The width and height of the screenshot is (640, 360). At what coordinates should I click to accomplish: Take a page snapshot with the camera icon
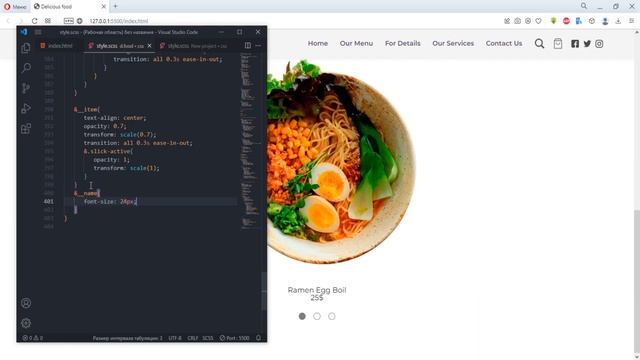click(517, 21)
